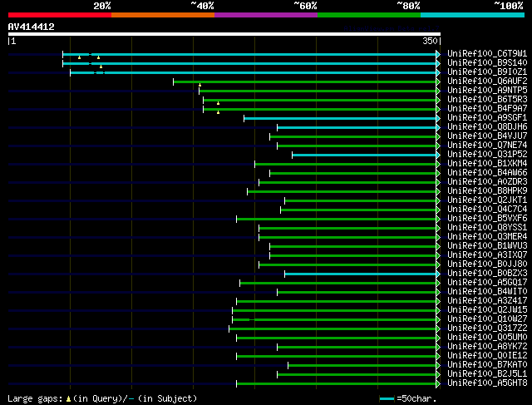This screenshot has width=532, height=405.
Task: Click UniRef100_A9SGF1 hit name
Action: click(487, 118)
